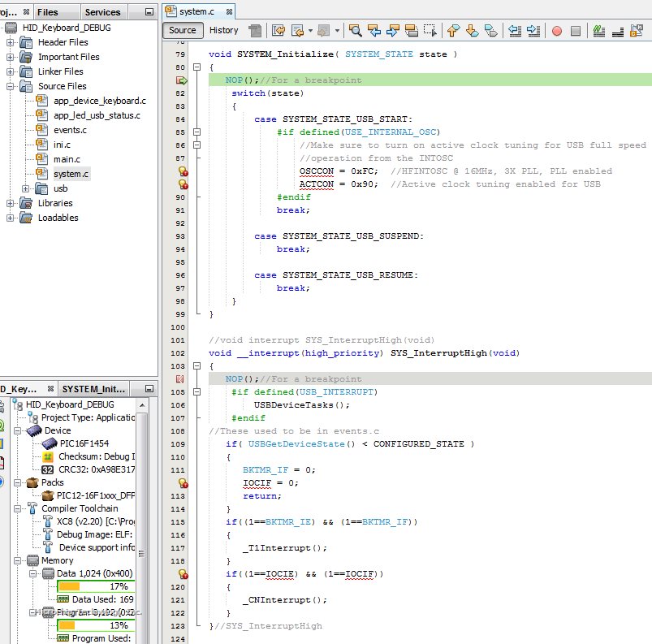Screen dimensions: 652x644
Task: Click the Stop Macro Recording square icon
Action: [x=576, y=31]
